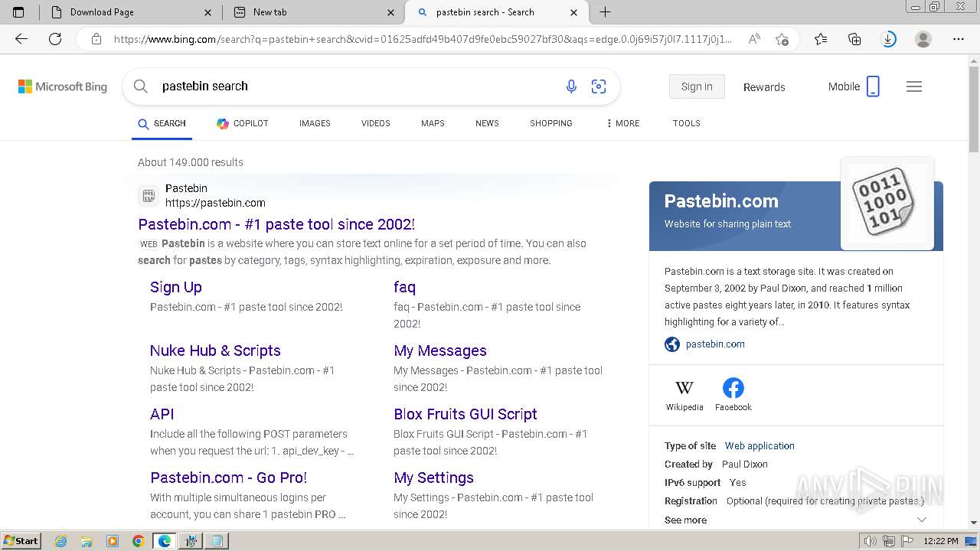Follow the Web application link
This screenshot has height=551, width=980.
(x=759, y=445)
